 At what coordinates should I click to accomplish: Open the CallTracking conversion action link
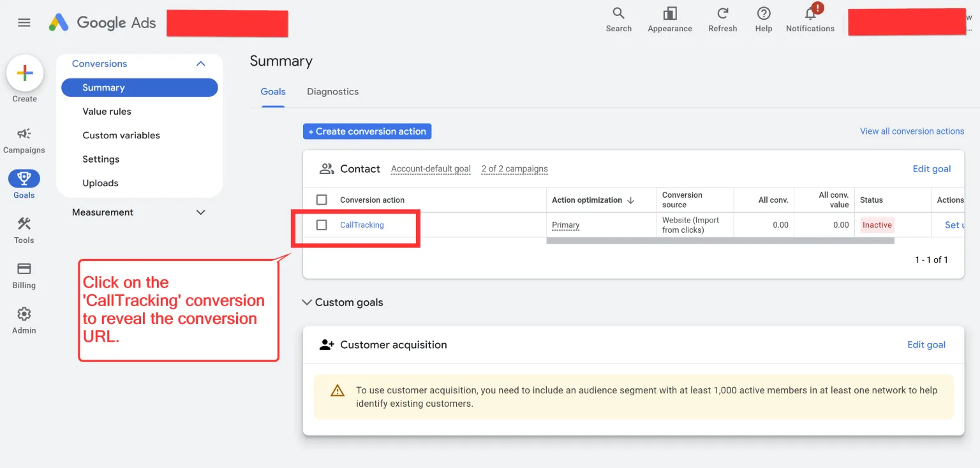pos(362,225)
